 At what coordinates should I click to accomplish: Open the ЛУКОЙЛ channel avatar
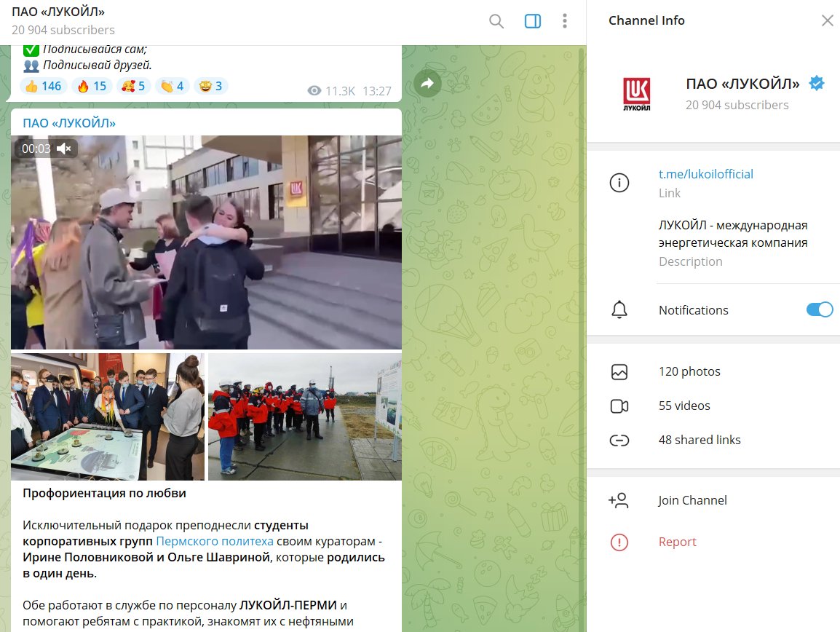click(638, 93)
